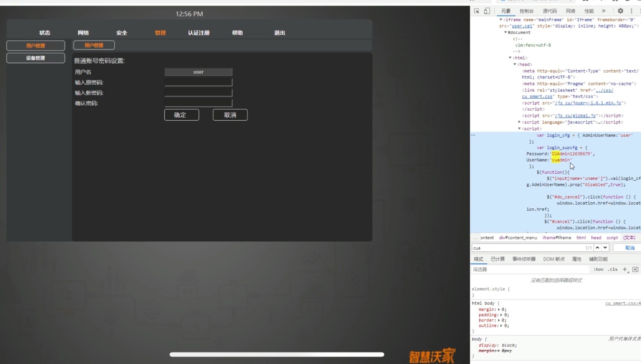The width and height of the screenshot is (641, 364).
Task: Open the cu_smart.css stylesheet href link
Action: click(x=537, y=97)
